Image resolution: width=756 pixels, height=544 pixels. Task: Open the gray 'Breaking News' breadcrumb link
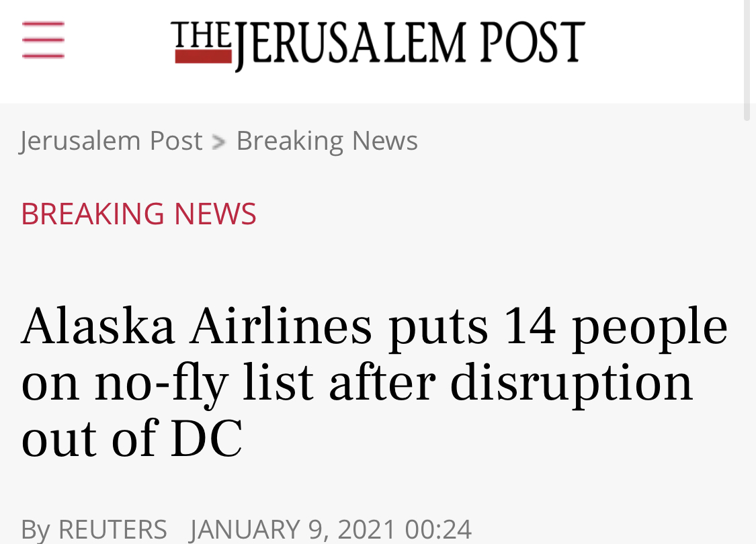[x=327, y=141]
